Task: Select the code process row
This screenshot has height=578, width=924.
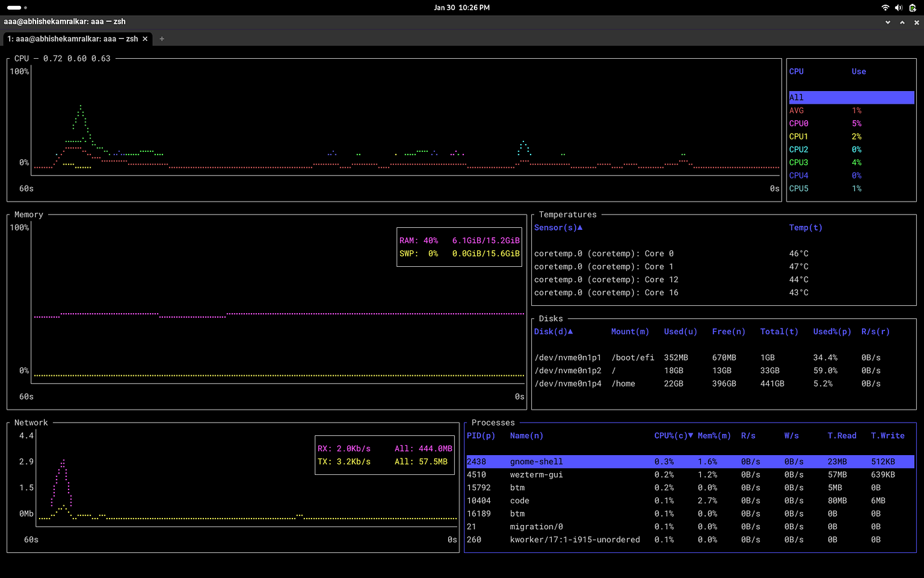Action: (x=690, y=501)
